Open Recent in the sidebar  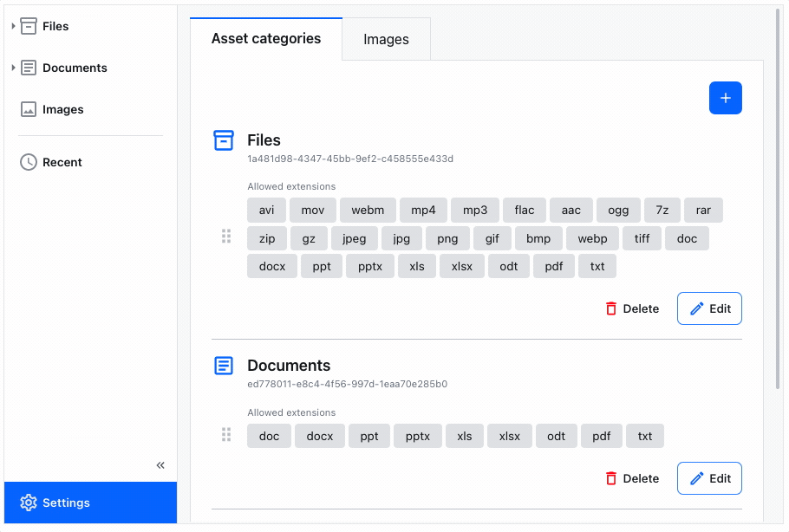tap(62, 162)
